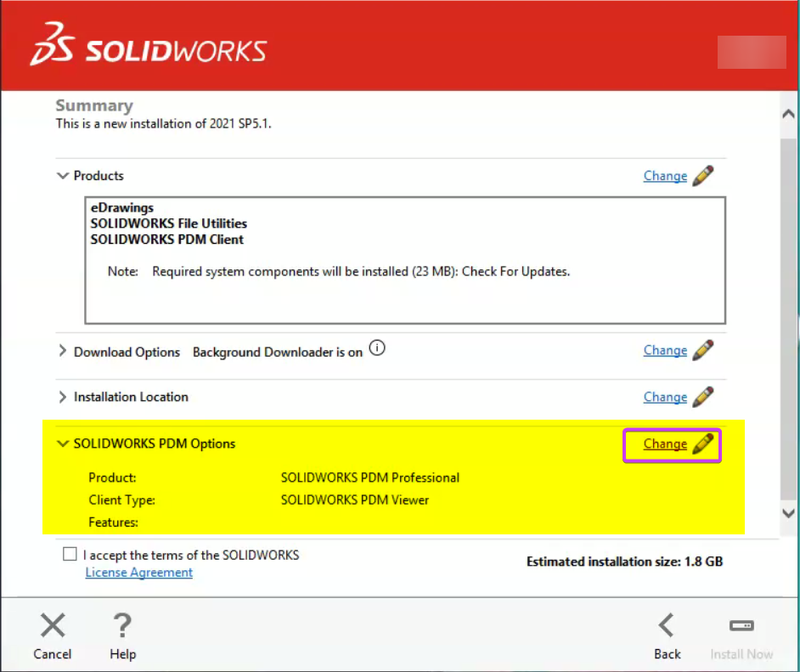Viewport: 800px width, 672px height.
Task: Click the Required system components note
Action: 361,272
